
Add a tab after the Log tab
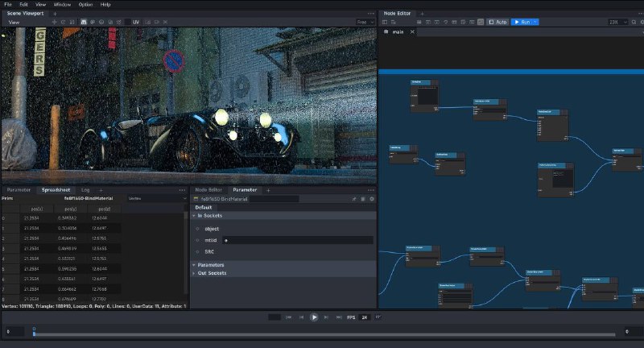click(101, 190)
